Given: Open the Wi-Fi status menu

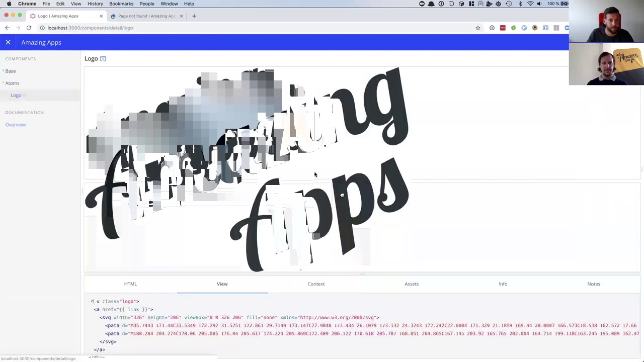Looking at the screenshot, I should [530, 4].
